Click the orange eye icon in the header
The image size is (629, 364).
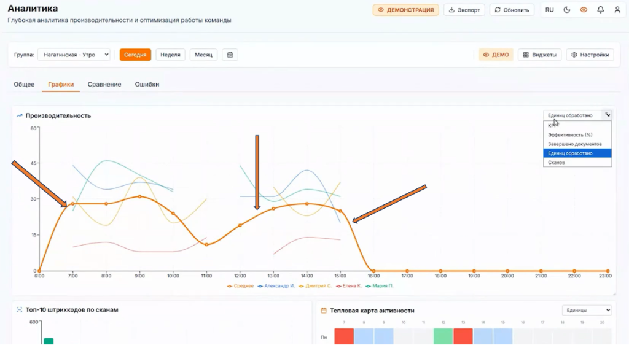584,10
